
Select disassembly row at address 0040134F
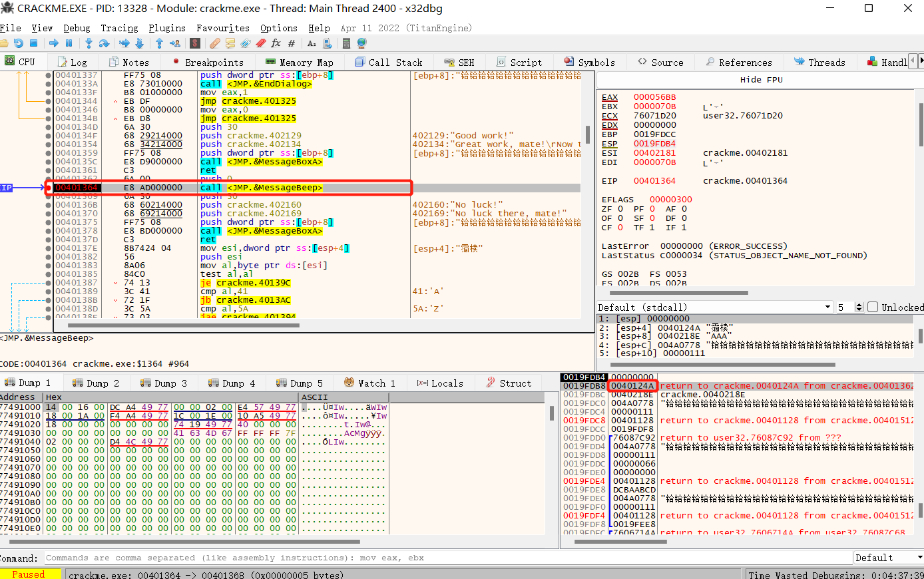coord(316,136)
